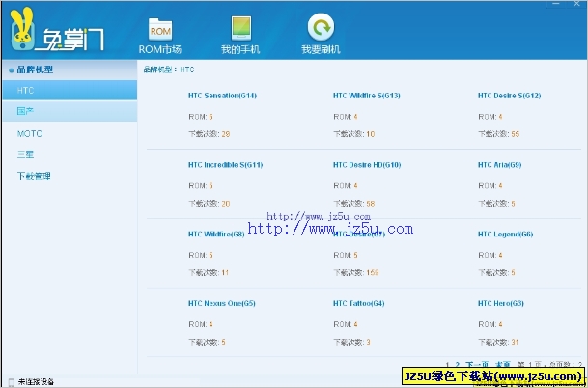This screenshot has height=388, width=588.
Task: Open HTC Legend(G6) ROM list
Action: (x=506, y=235)
